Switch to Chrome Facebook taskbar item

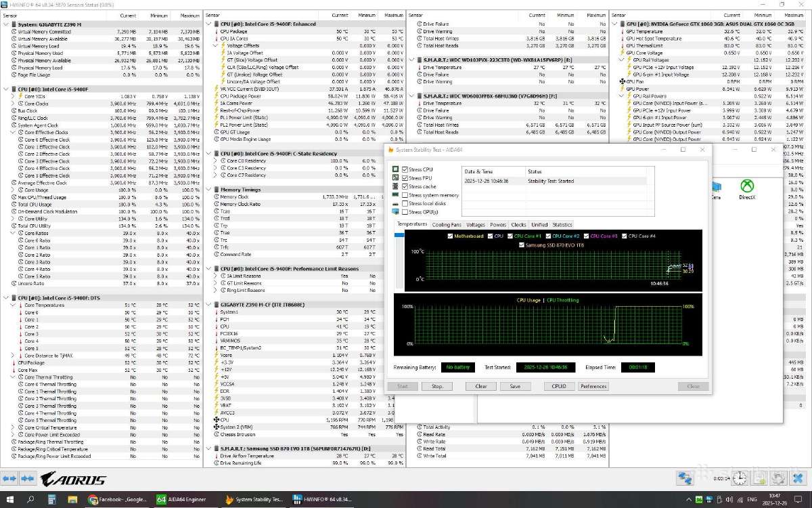tap(117, 499)
